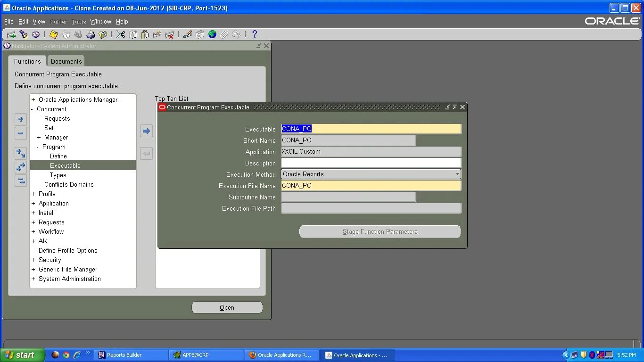Collapse the Concurrent tree node
Viewport: 644px width, 362px height.
[32, 109]
